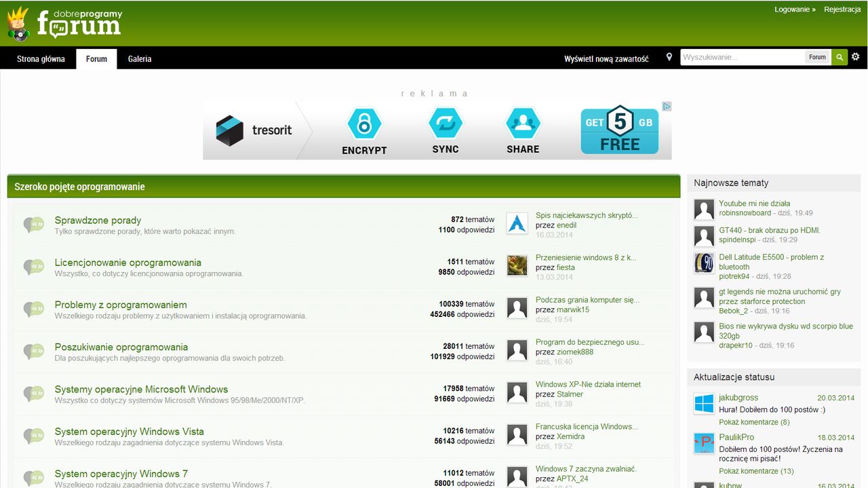
Task: Click piotrek94's avatar in Najnowsze tematy
Action: tap(704, 263)
